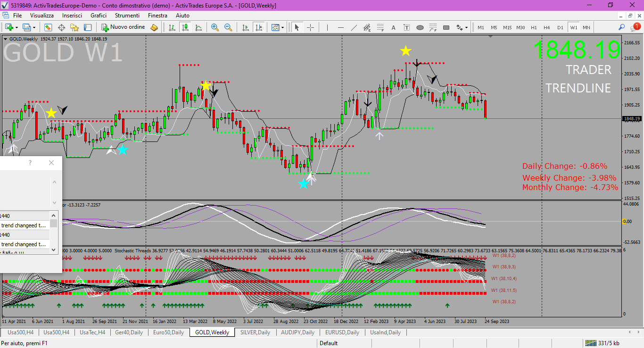The image size is (644, 348).
Task: Select the text 'A' drawing tool
Action: point(394,27)
